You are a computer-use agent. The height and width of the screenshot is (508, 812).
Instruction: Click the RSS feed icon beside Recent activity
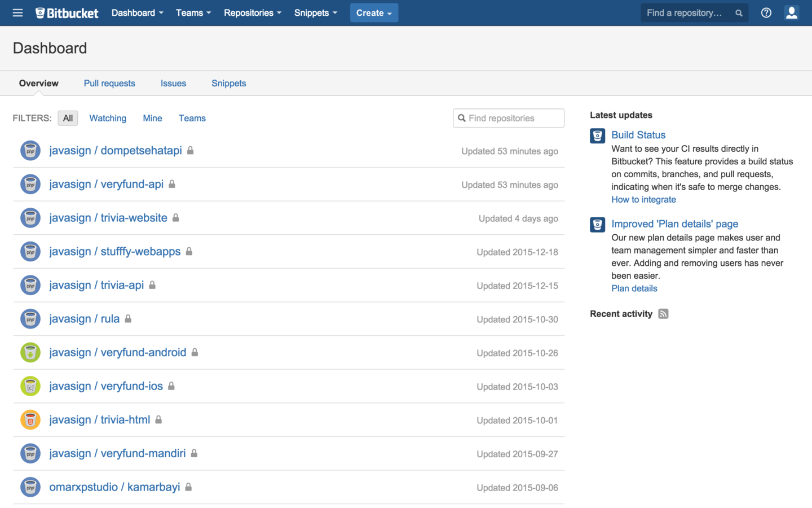[x=663, y=314]
